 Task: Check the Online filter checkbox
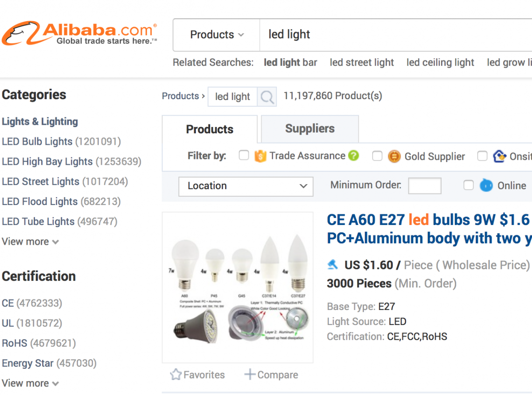469,186
